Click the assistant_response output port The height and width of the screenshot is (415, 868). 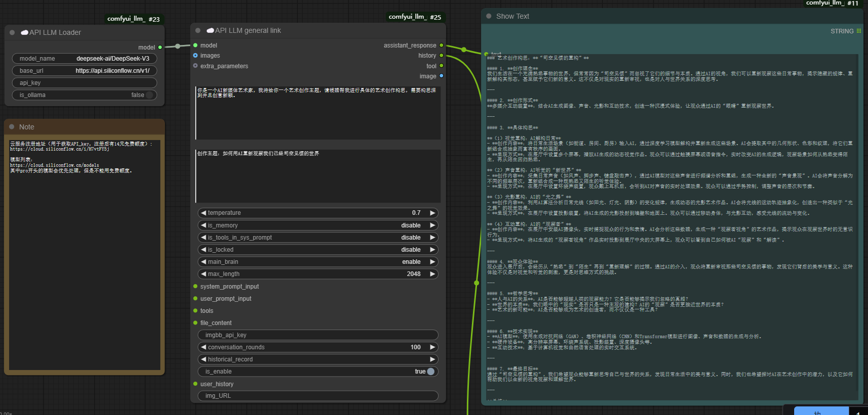[x=441, y=45]
